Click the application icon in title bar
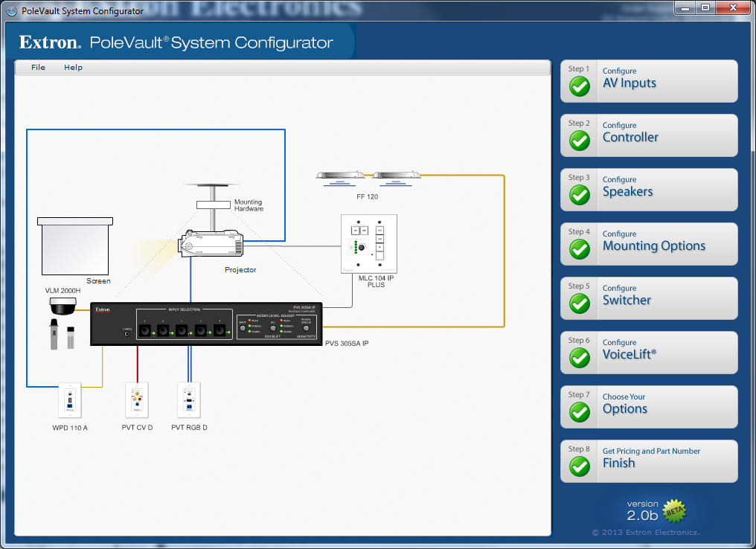Screen dimensions: 756x549 [x=12, y=10]
